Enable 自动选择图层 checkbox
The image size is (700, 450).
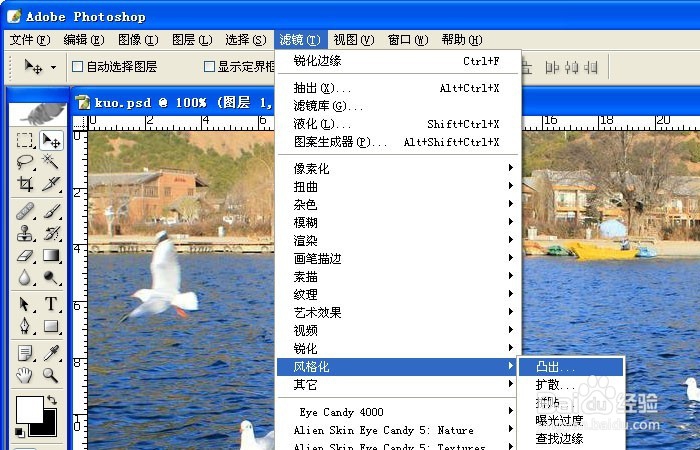point(78,67)
